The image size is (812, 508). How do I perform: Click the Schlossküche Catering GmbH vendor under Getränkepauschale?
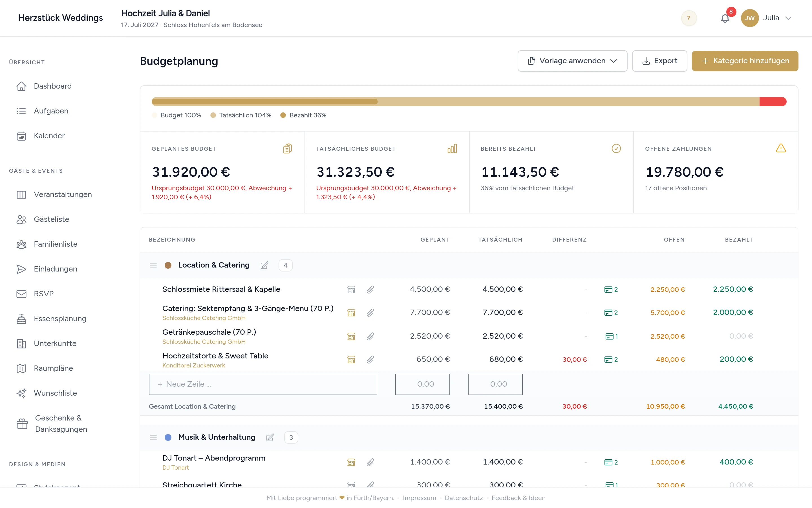tap(204, 341)
